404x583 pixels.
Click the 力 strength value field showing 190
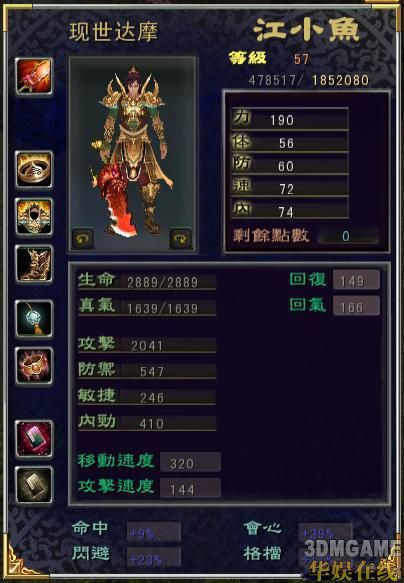click(289, 119)
